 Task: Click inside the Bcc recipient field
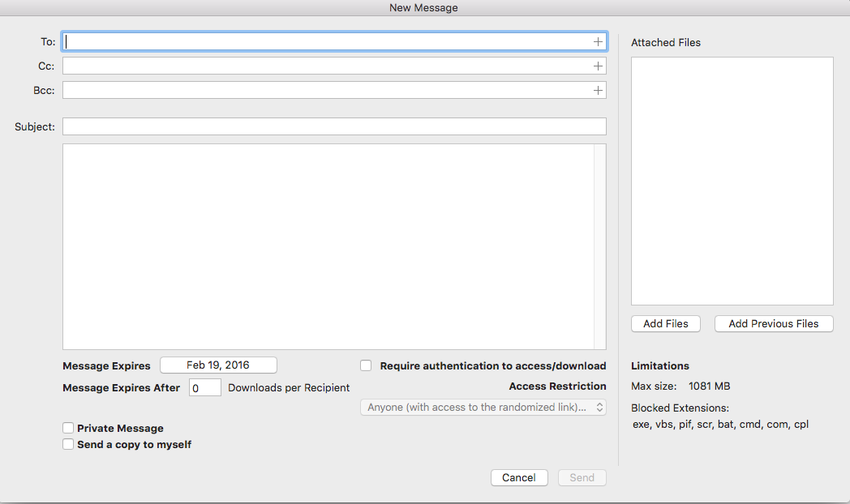click(324, 90)
